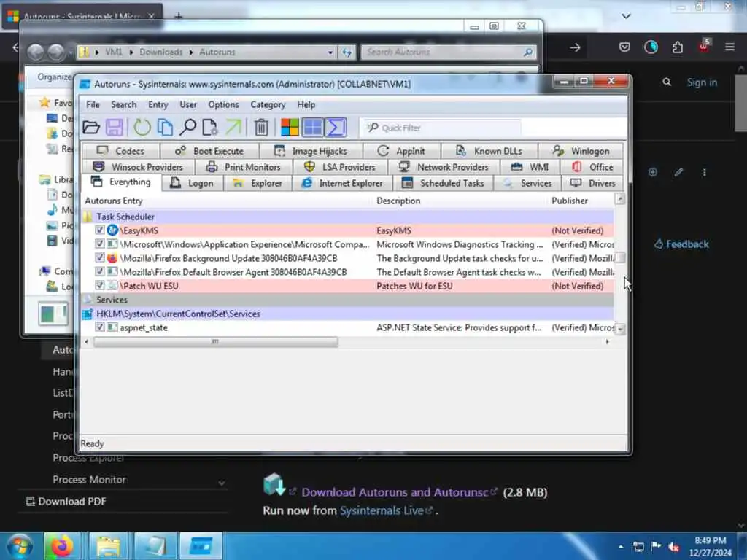This screenshot has width=747, height=560.
Task: Switch to the Winsock Providers tab
Action: pyautogui.click(x=138, y=167)
